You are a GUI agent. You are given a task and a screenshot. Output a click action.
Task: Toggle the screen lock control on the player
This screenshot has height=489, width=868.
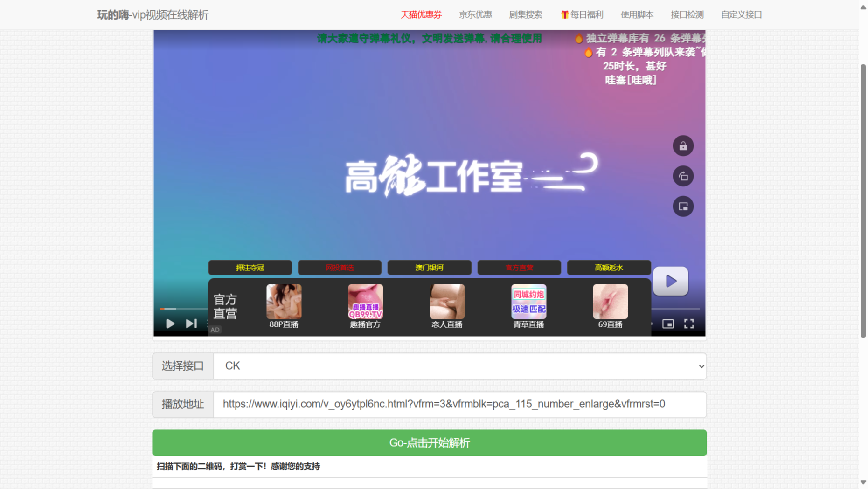coord(683,145)
